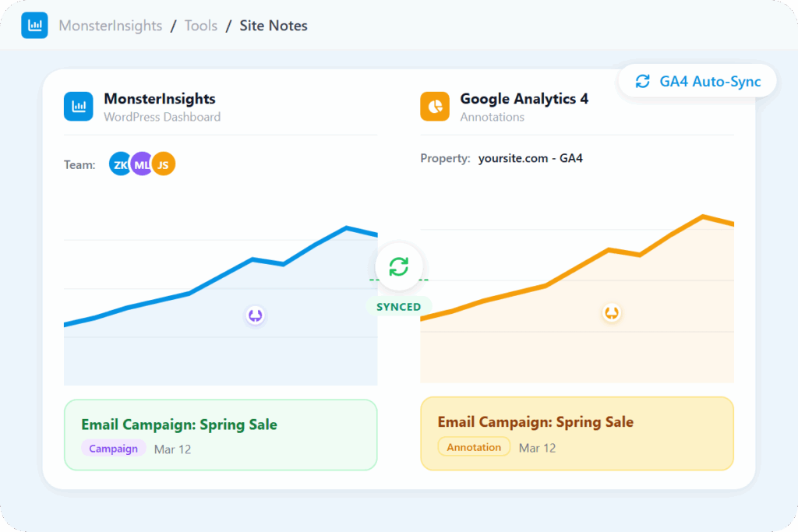The width and height of the screenshot is (798, 532).
Task: Click the blue MonsterInsights dashboard card icon
Action: 78,107
